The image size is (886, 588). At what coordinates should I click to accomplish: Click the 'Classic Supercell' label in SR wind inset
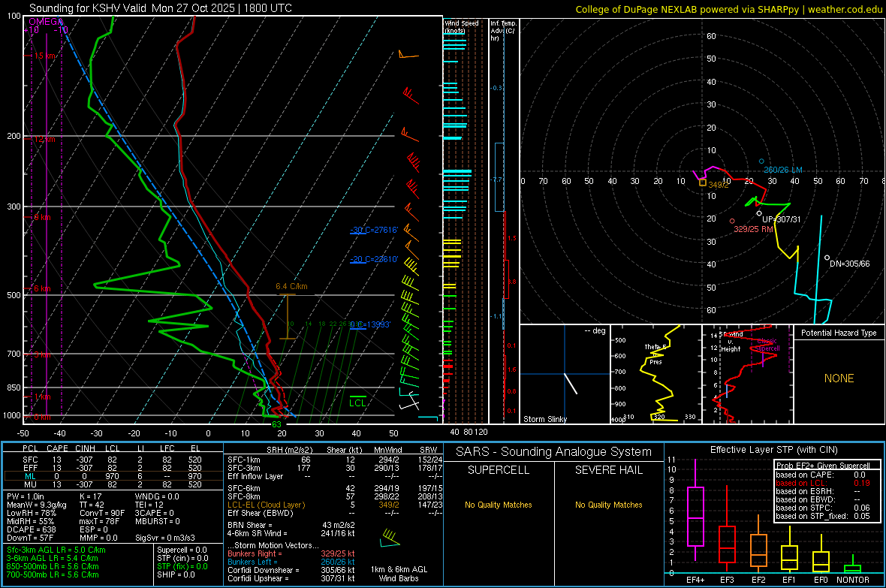point(767,345)
